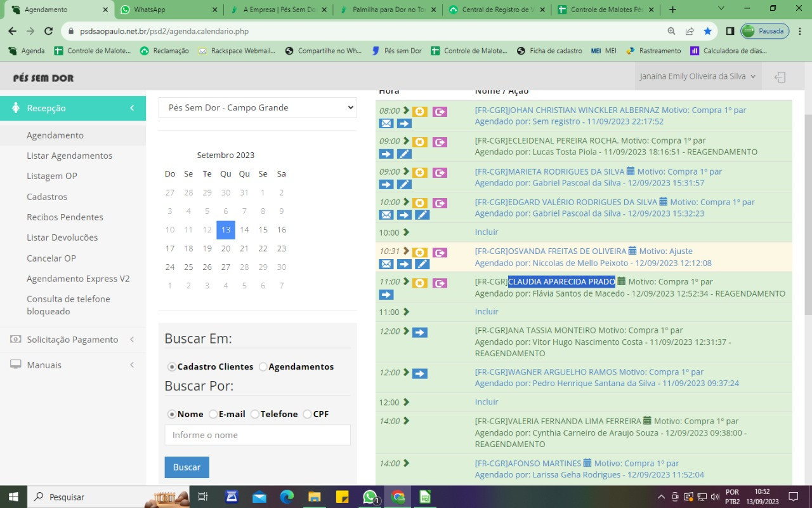Select CPF search radio option
This screenshot has width=812, height=508.
(307, 414)
